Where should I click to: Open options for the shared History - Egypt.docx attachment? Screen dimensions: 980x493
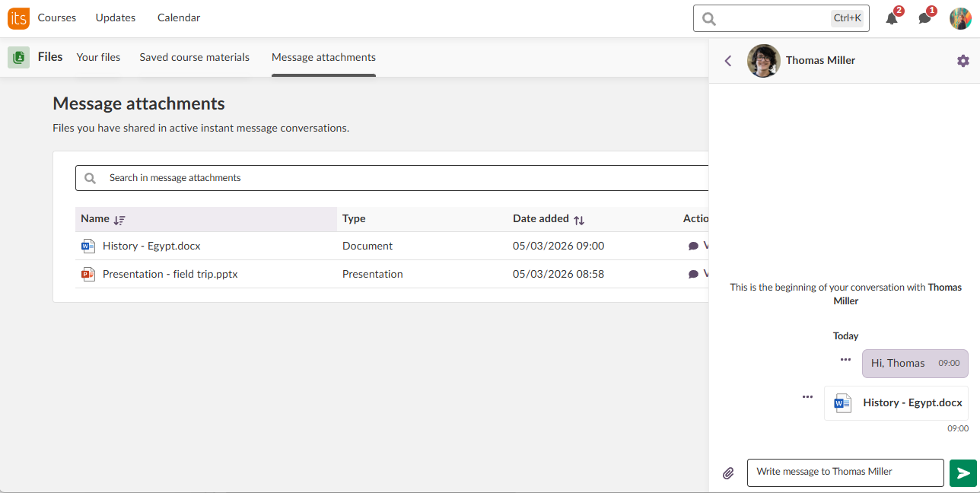807,396
